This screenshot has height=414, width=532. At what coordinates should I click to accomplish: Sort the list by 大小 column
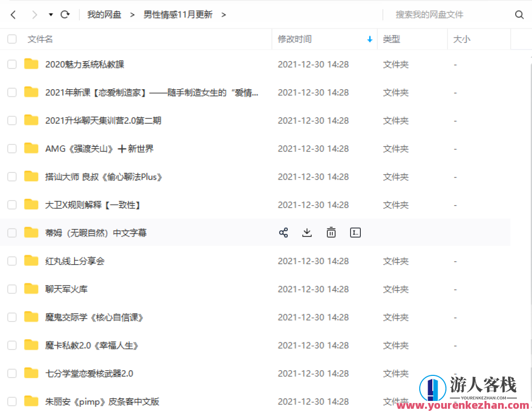462,39
